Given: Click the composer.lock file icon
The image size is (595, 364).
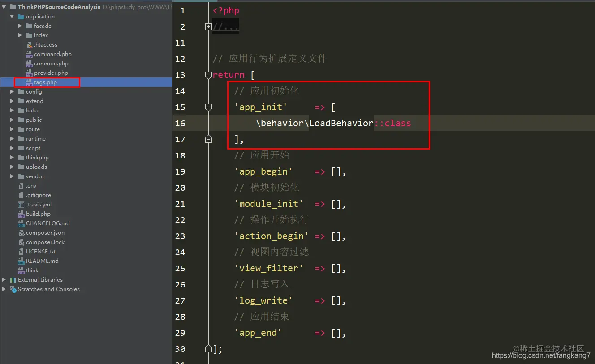Looking at the screenshot, I should click(x=21, y=242).
